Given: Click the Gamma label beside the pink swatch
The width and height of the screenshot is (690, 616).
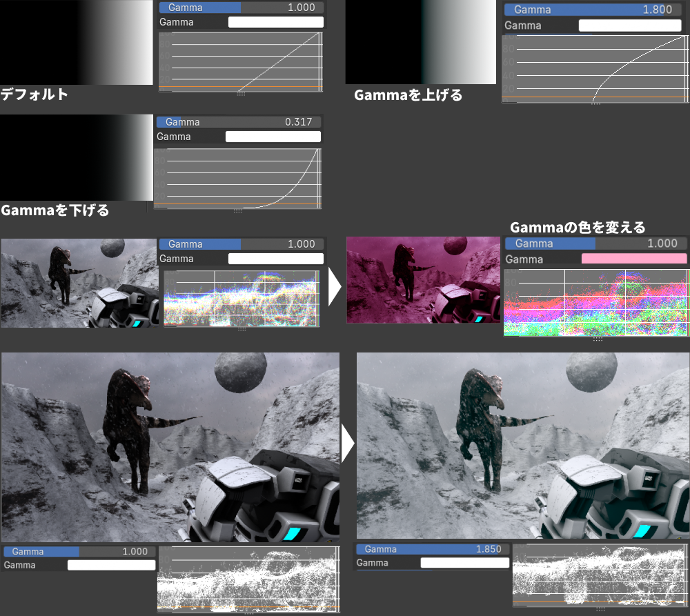Looking at the screenshot, I should pos(524,259).
